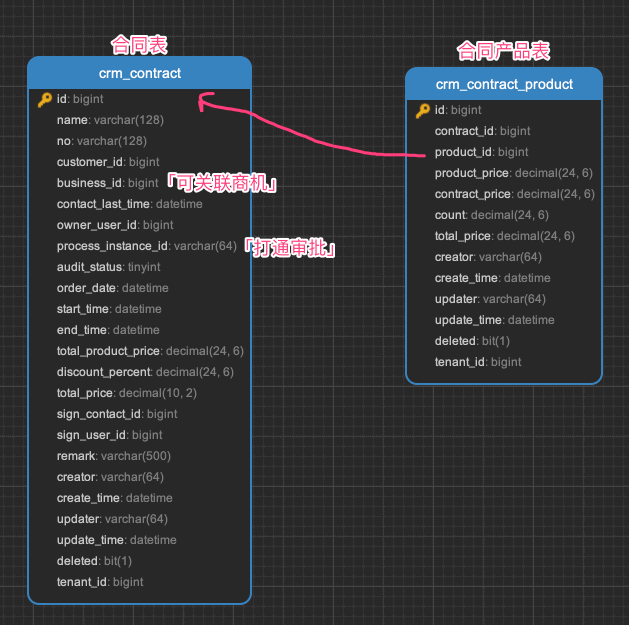Select the crm_contract_product table header

504,84
